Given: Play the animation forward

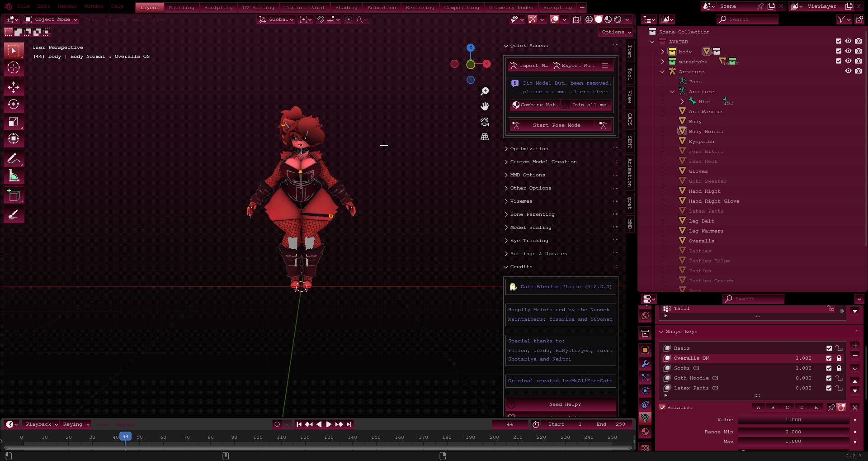Looking at the screenshot, I should coord(329,424).
